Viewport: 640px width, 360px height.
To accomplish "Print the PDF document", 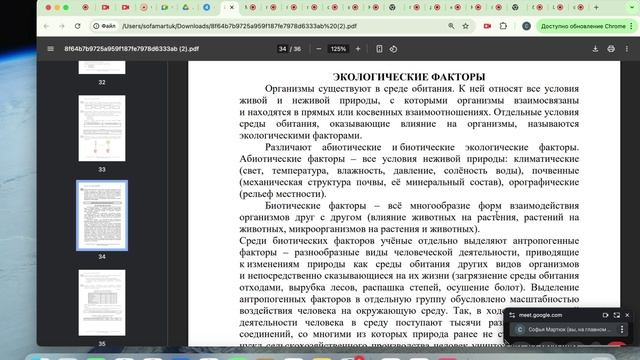I will (x=611, y=49).
